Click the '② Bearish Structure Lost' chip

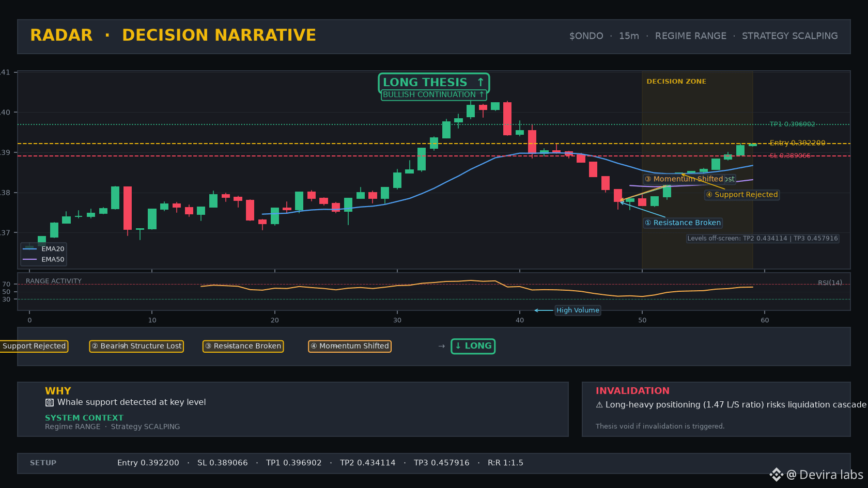click(136, 346)
